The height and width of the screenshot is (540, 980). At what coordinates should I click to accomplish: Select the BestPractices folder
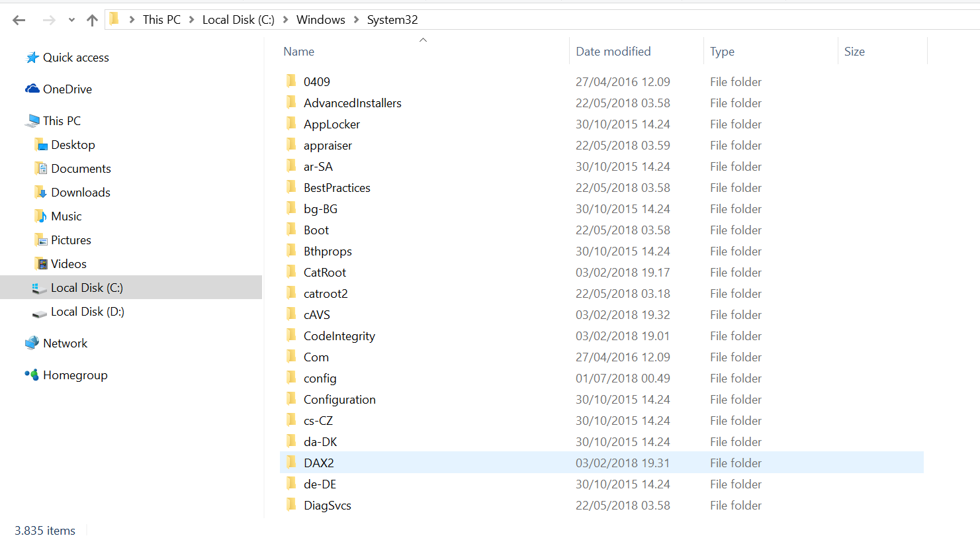337,188
